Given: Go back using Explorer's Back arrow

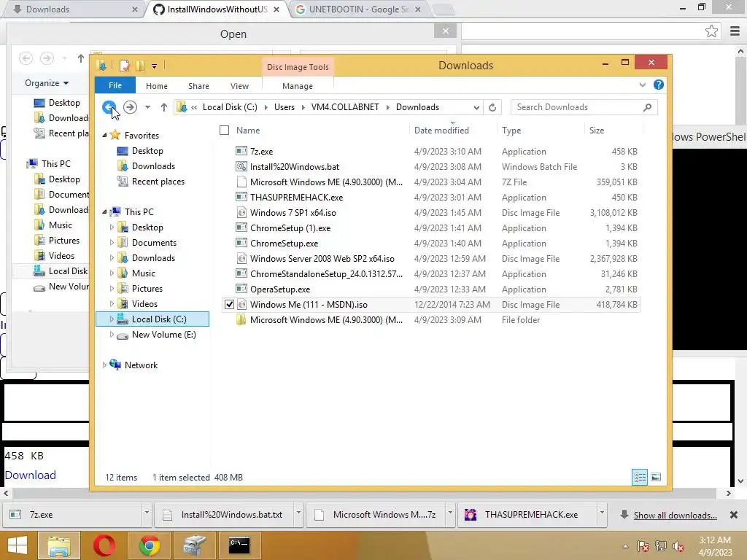Looking at the screenshot, I should (109, 107).
